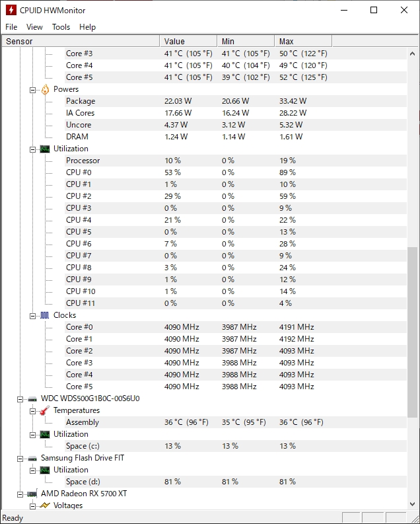Click the Help menu
The image size is (420, 524).
[87, 27]
